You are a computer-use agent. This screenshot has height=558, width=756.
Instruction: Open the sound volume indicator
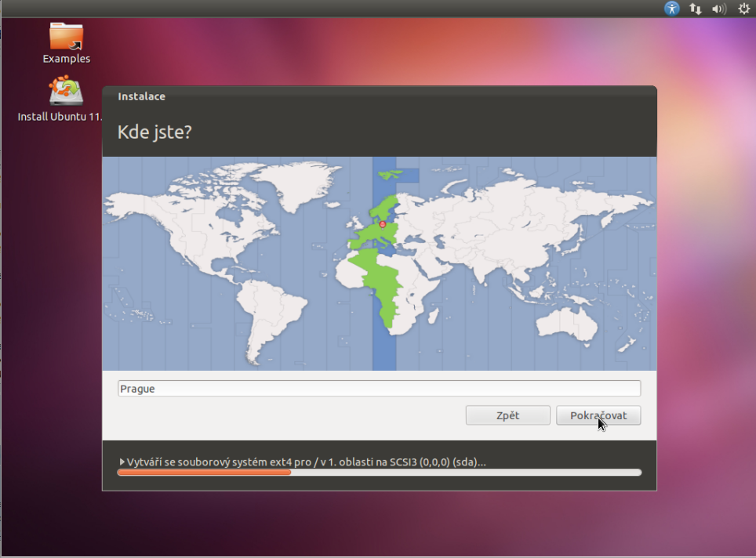718,9
